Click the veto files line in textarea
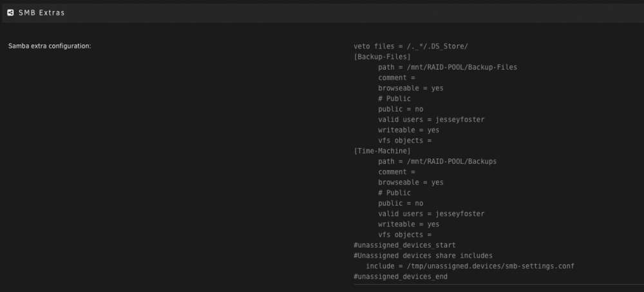The height and width of the screenshot is (292, 644). pyautogui.click(x=411, y=46)
